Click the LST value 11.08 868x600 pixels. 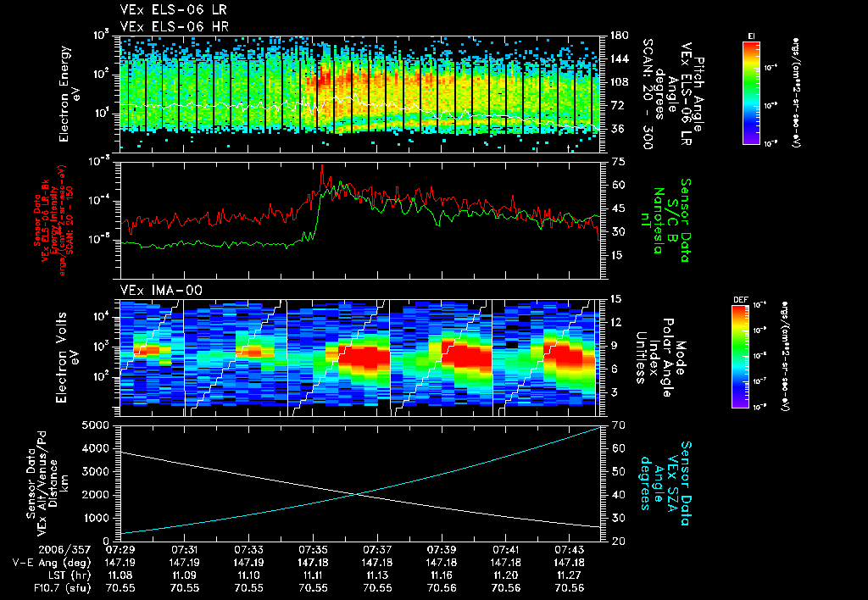click(120, 575)
